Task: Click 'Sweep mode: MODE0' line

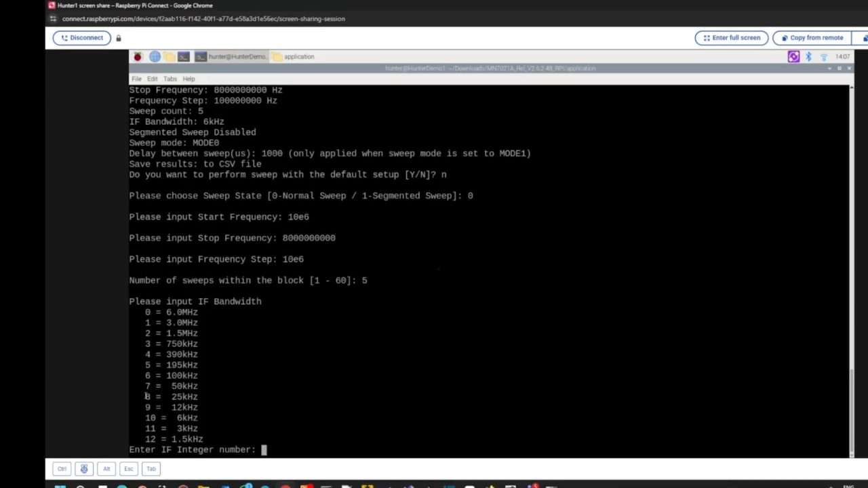Action: point(174,143)
